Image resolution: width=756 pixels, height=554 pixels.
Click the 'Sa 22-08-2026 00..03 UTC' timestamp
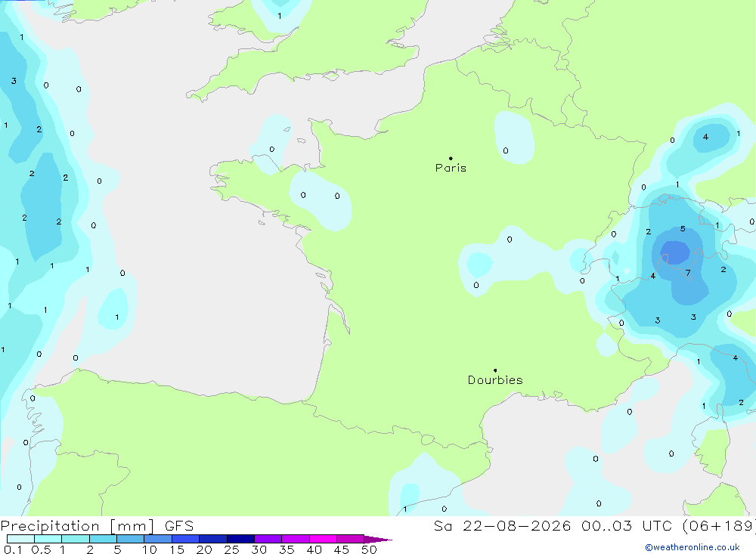[x=553, y=525]
